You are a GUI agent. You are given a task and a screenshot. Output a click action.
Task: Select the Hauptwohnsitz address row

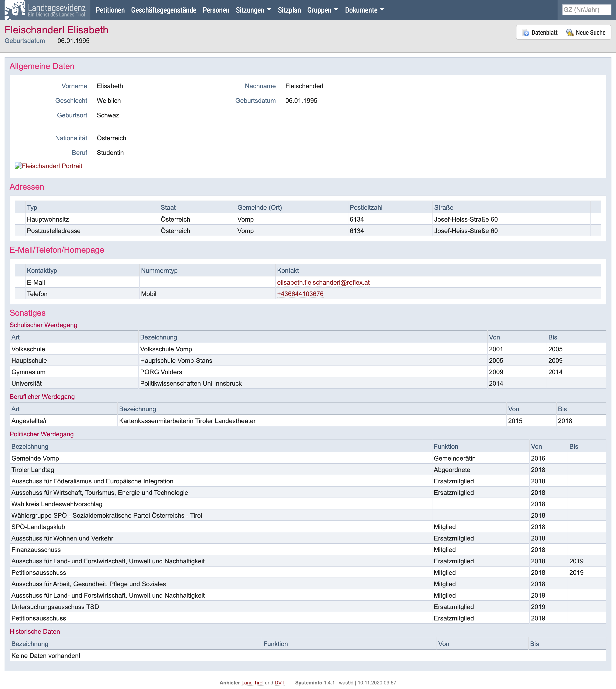pos(308,219)
